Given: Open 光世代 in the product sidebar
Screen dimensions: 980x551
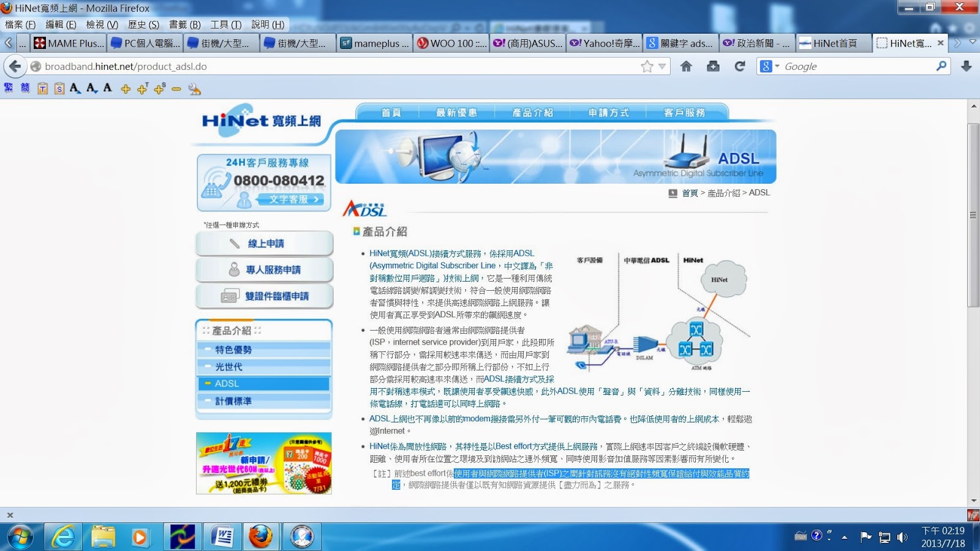Looking at the screenshot, I should pyautogui.click(x=264, y=367).
